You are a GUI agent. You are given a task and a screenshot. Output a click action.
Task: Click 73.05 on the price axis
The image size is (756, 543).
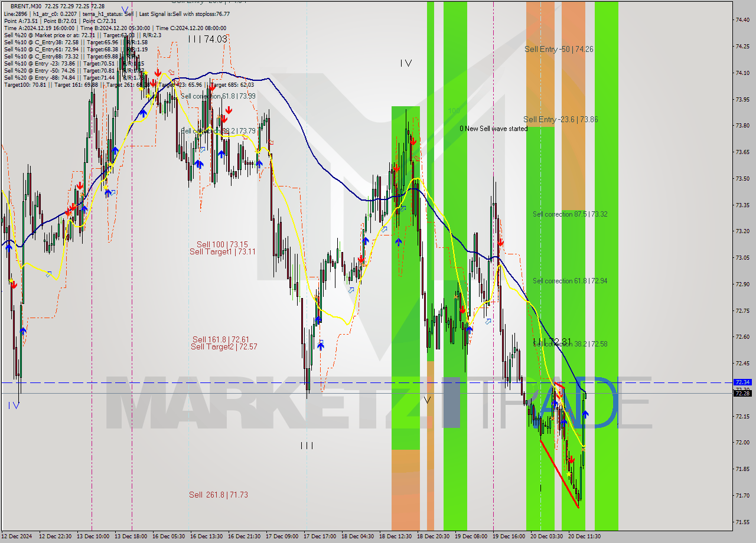(742, 258)
